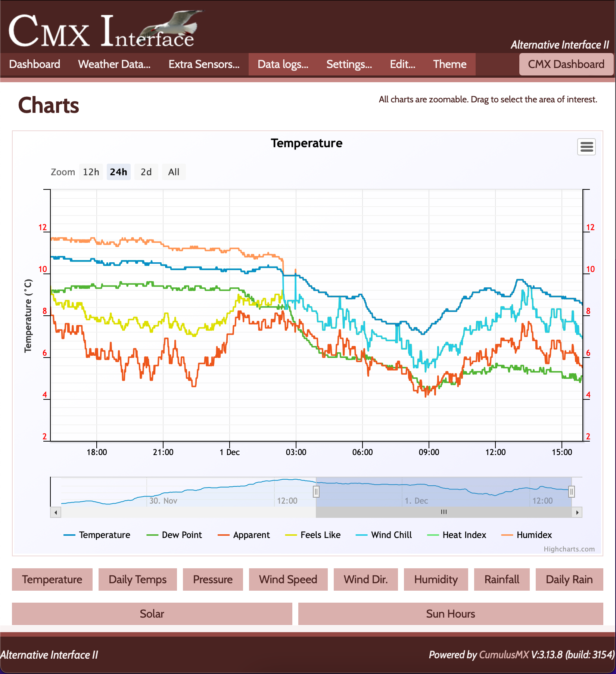Click the navigator right range handle
The height and width of the screenshot is (674, 616).
coord(571,491)
